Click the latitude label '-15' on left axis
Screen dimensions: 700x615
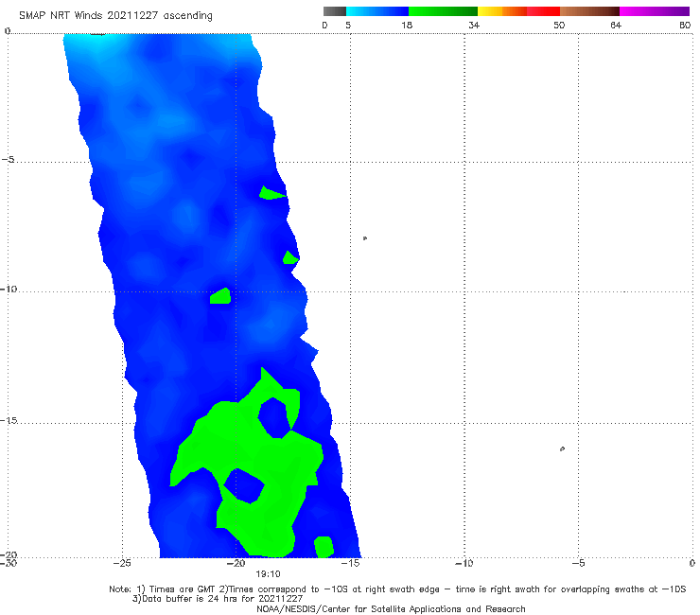click(9, 420)
